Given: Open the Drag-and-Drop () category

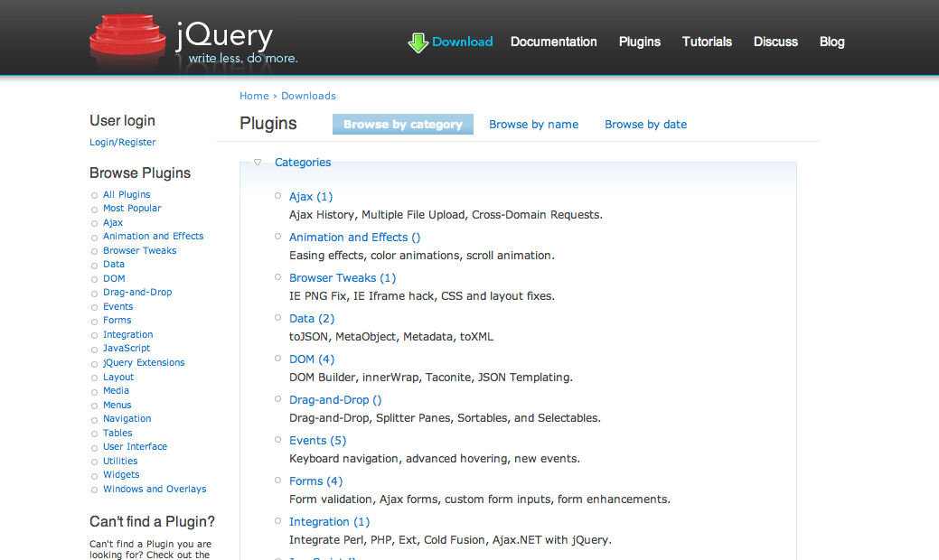Looking at the screenshot, I should click(x=335, y=400).
